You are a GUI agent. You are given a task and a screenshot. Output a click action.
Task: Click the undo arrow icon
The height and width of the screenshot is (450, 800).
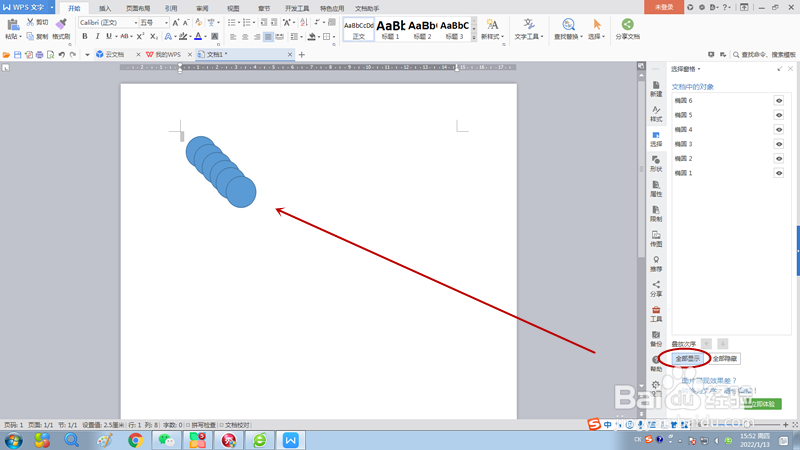62,55
